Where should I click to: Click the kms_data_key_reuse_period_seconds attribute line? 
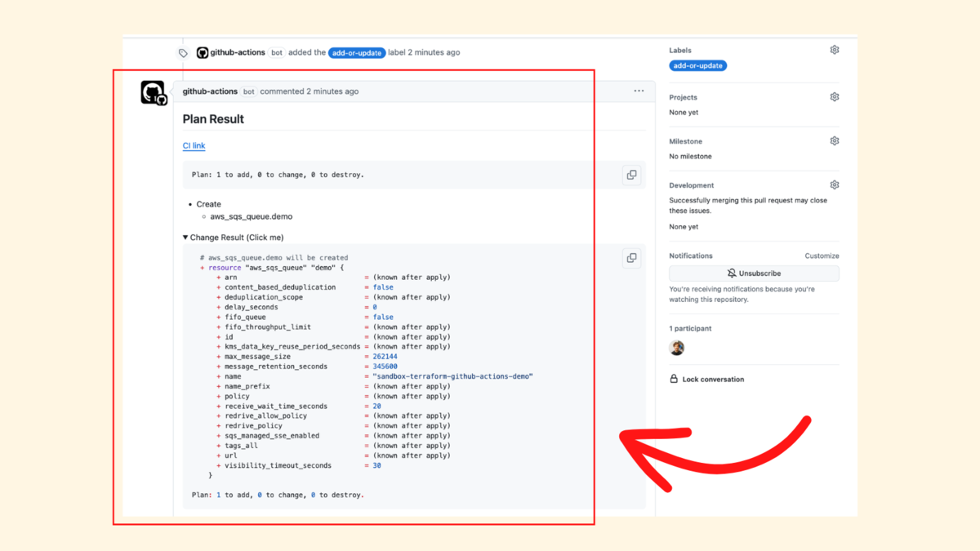click(x=333, y=347)
